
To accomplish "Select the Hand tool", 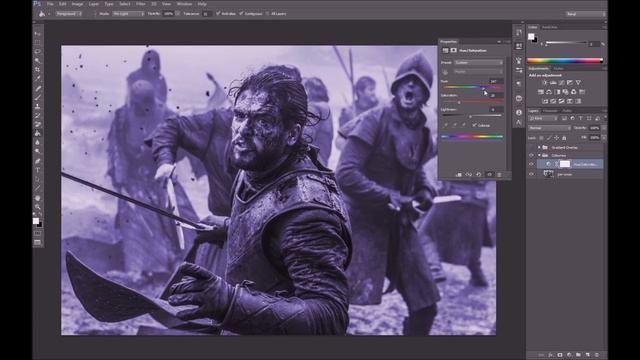I will click(38, 198).
